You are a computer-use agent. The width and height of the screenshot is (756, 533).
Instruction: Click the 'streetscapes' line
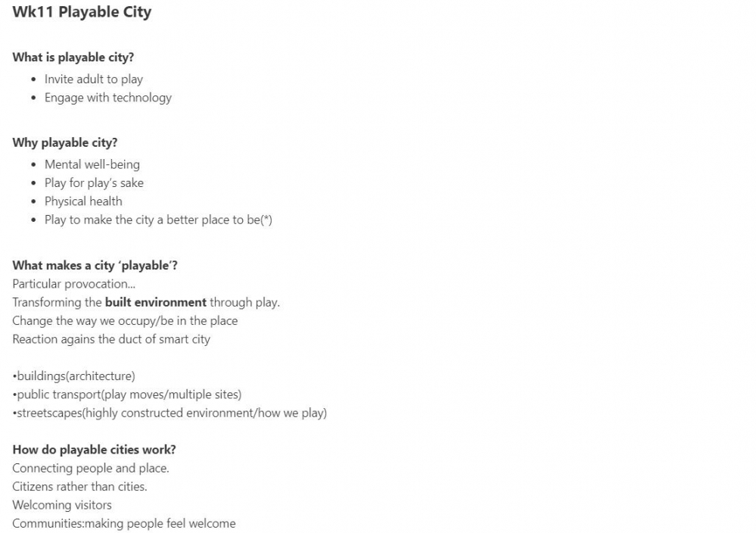point(170,413)
